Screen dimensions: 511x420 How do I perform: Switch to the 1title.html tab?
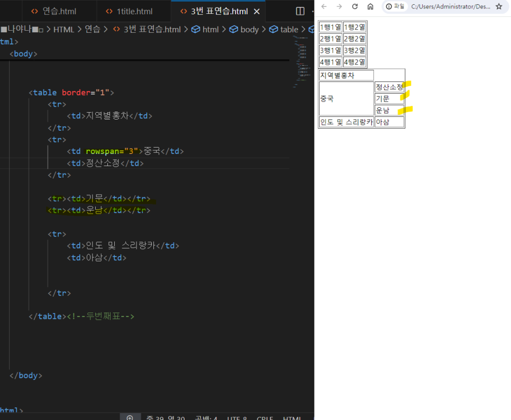coord(134,12)
